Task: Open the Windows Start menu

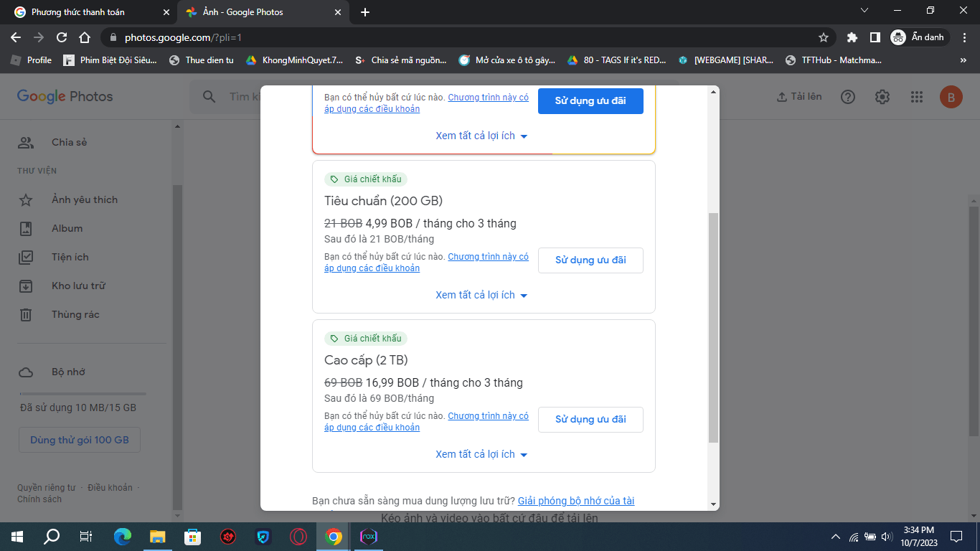Action: point(17,536)
